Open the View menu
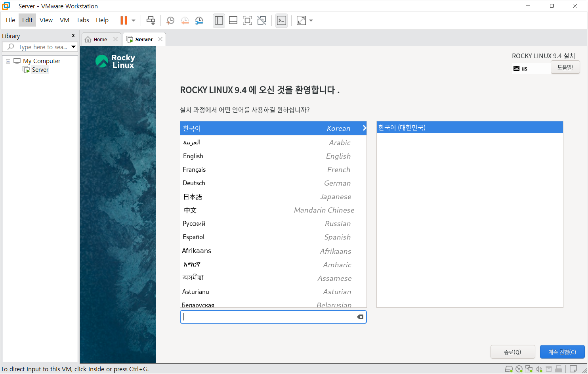588x374 pixels. point(46,20)
